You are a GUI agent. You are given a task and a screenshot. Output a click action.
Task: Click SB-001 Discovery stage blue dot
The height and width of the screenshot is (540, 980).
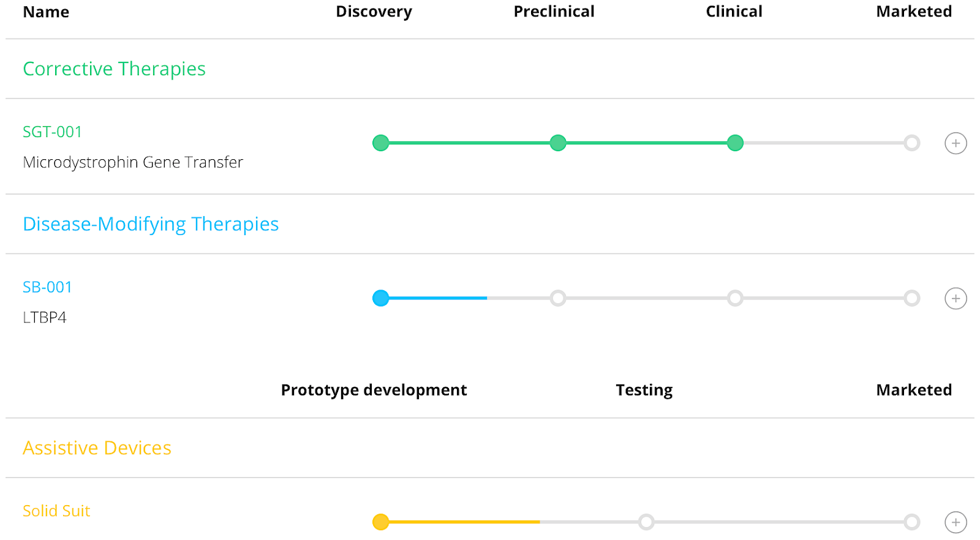[x=381, y=298]
